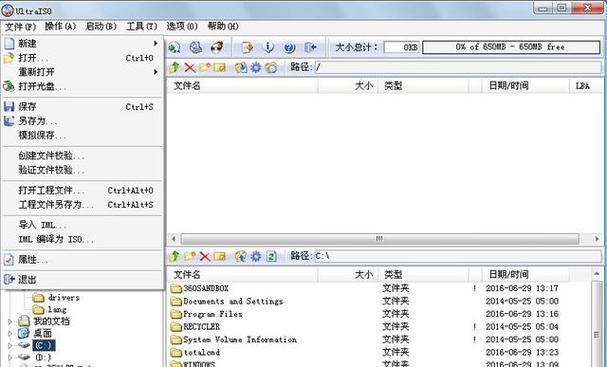Click the green disc convert icon in top toolbar
Image resolution: width=607 pixels, height=367 pixels.
[174, 47]
